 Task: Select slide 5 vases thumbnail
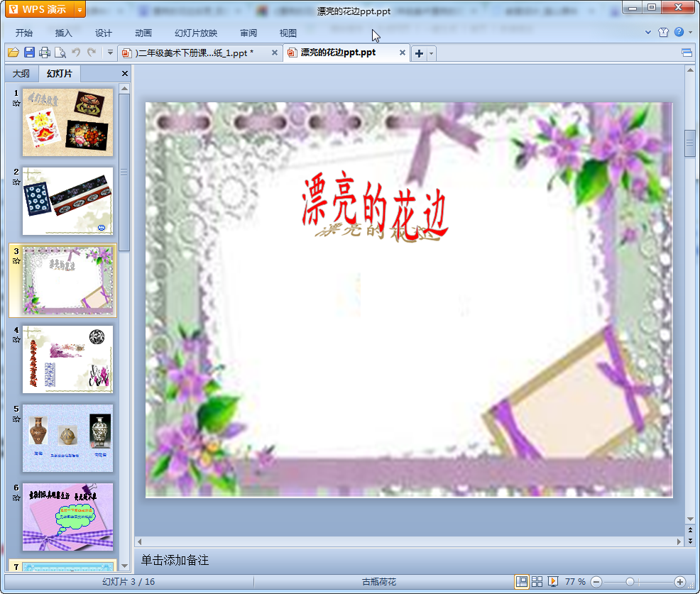point(67,439)
